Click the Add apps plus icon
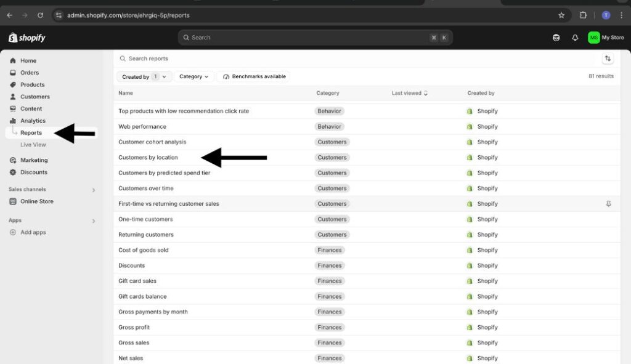 click(x=13, y=232)
